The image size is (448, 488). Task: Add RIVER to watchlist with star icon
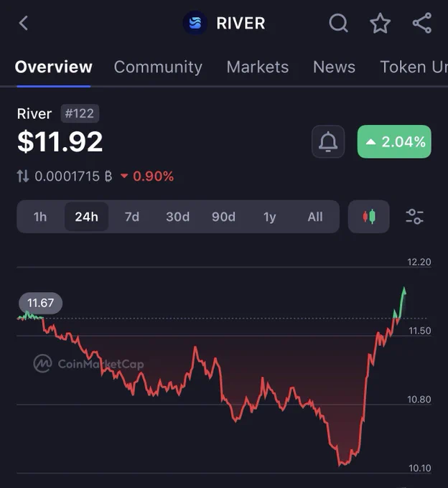click(x=380, y=23)
